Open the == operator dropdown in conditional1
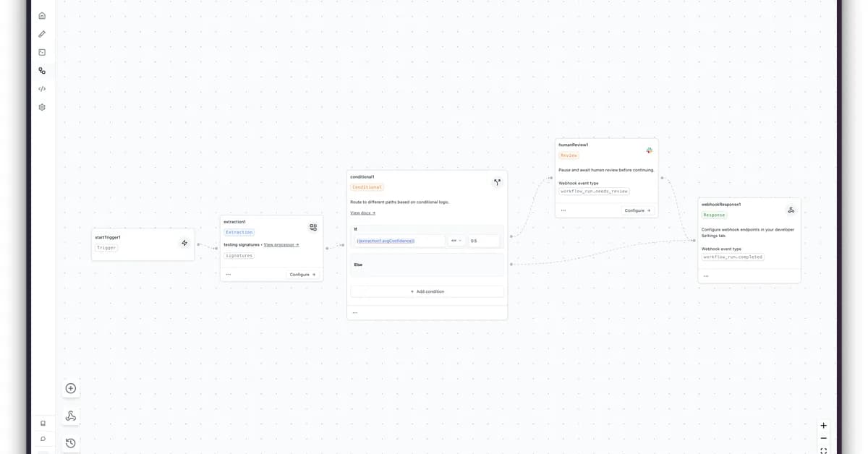868x454 pixels. [x=456, y=240]
